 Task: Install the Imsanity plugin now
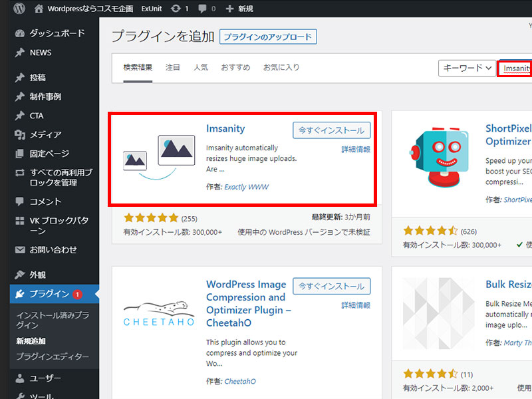point(331,130)
